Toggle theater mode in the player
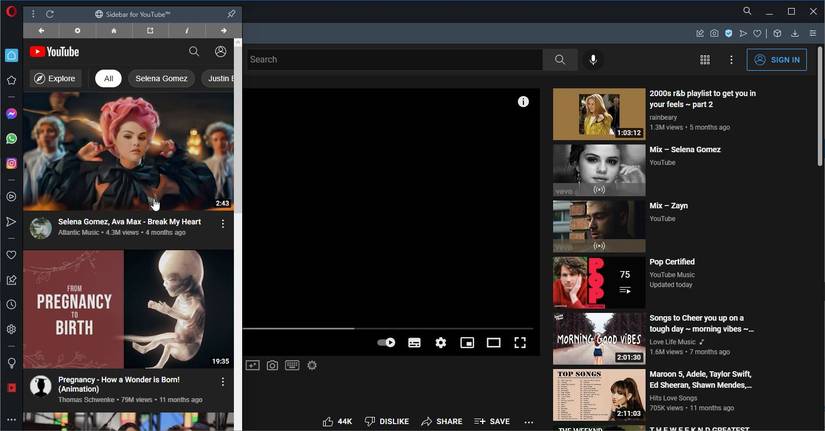The image size is (825, 431). [x=494, y=343]
